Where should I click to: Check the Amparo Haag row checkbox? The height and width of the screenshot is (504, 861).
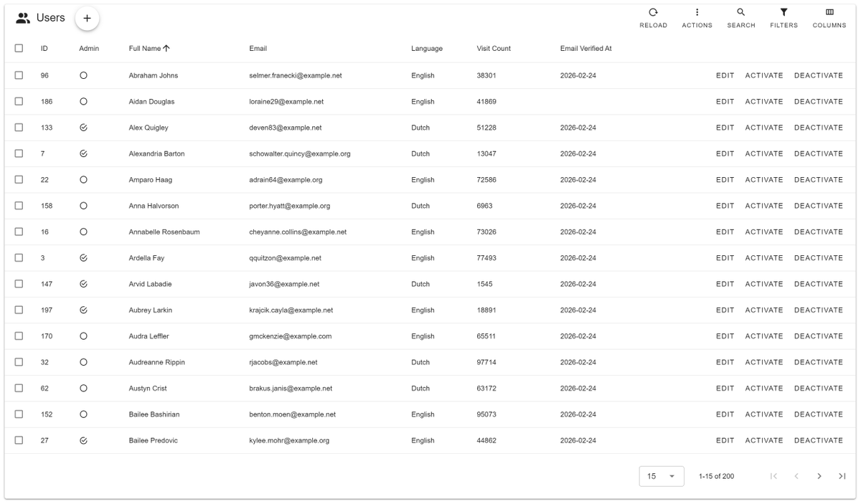point(19,179)
